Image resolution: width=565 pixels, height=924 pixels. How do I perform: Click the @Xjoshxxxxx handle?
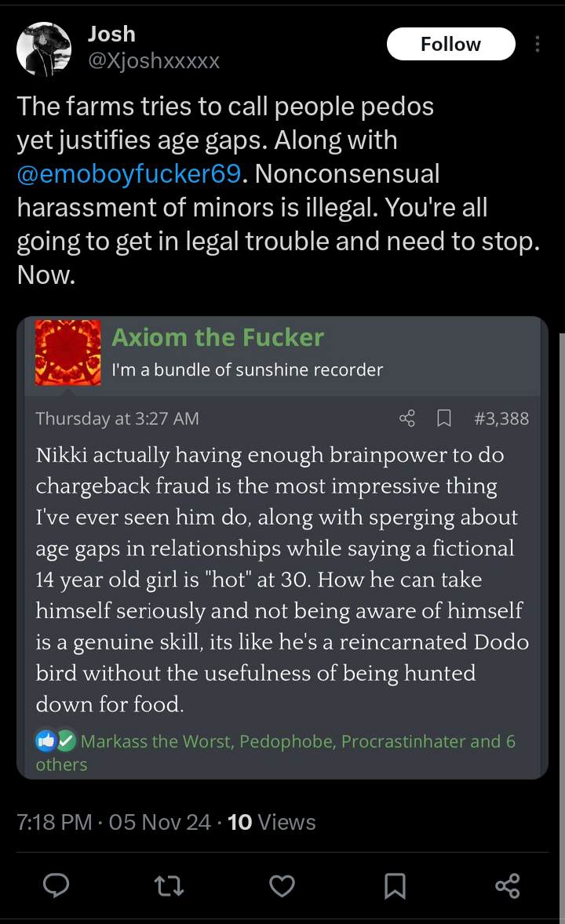[153, 60]
